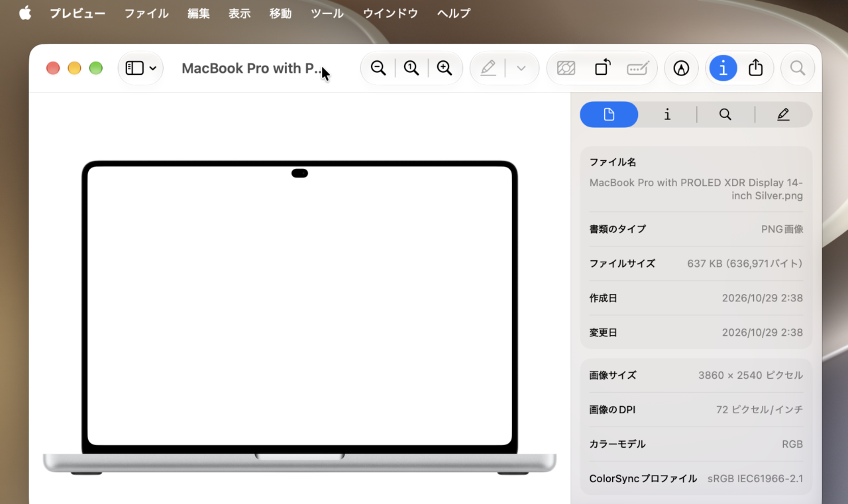This screenshot has width=848, height=504.
Task: Open the ウインドウ menu
Action: click(x=391, y=13)
